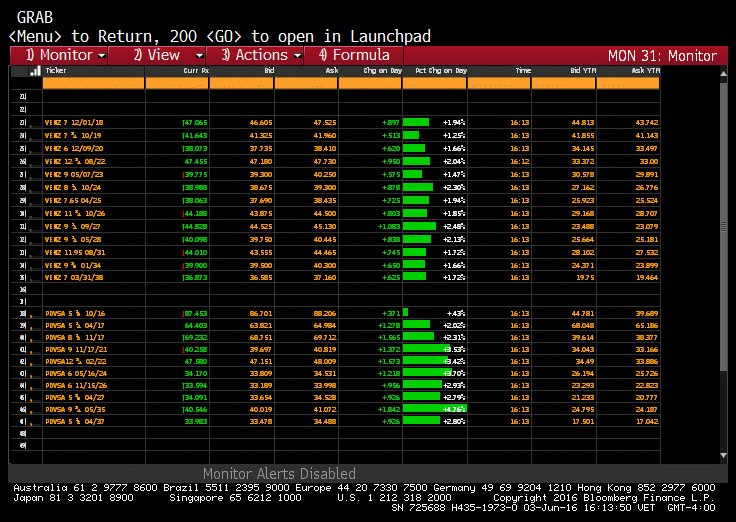
Task: Expand the Monitor menu dropdown arrow
Action: (101, 56)
